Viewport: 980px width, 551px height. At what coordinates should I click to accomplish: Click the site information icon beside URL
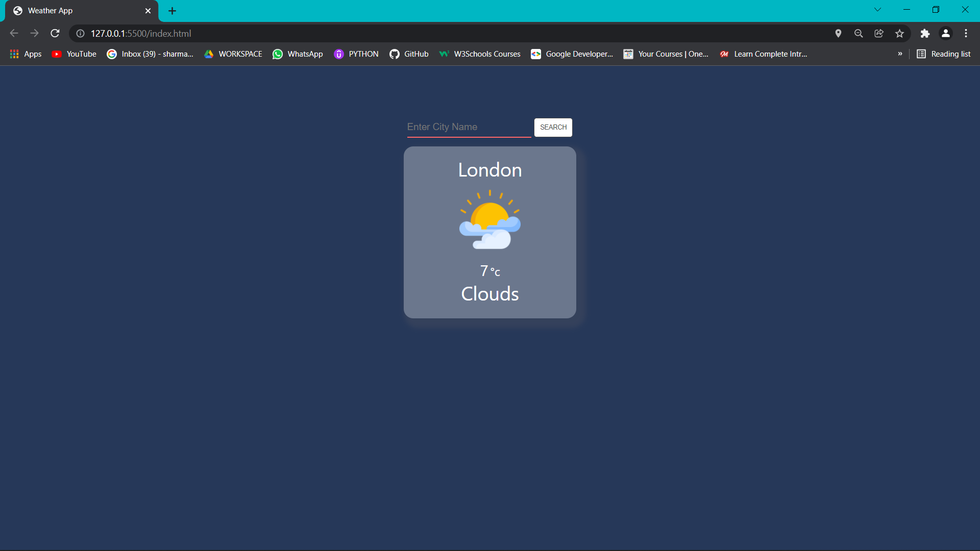[x=80, y=33]
